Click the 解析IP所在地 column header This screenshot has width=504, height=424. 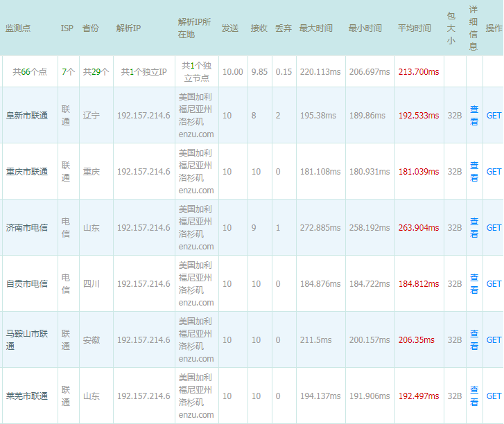pyautogui.click(x=194, y=28)
